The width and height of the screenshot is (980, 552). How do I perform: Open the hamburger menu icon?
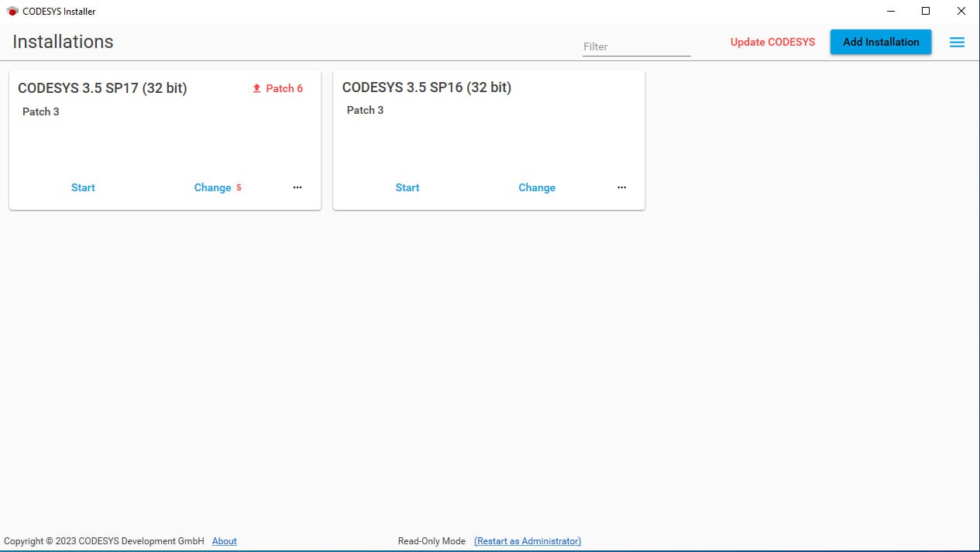pos(957,43)
